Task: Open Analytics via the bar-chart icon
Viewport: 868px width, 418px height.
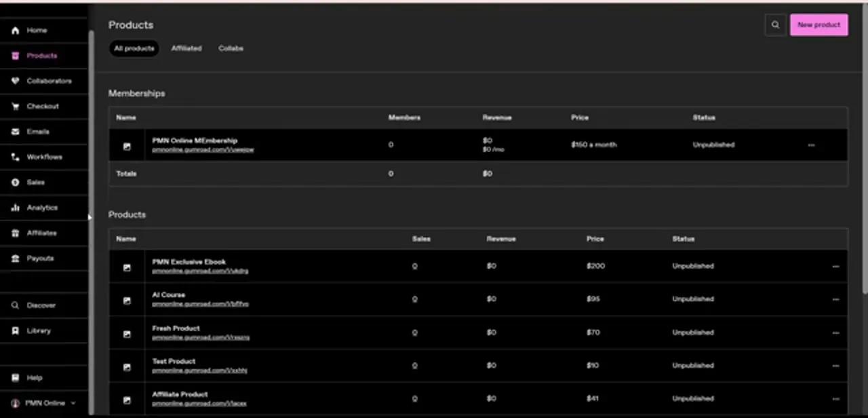Action: pyautogui.click(x=16, y=208)
